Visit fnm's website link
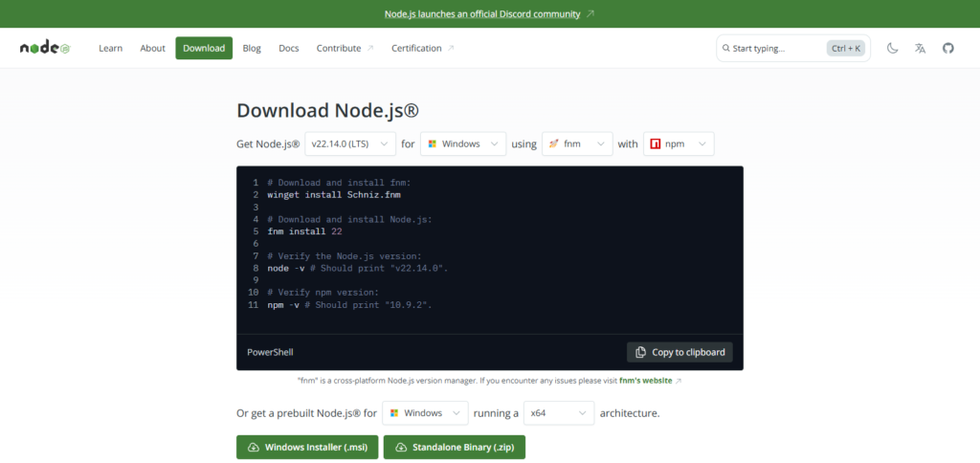 click(x=646, y=381)
